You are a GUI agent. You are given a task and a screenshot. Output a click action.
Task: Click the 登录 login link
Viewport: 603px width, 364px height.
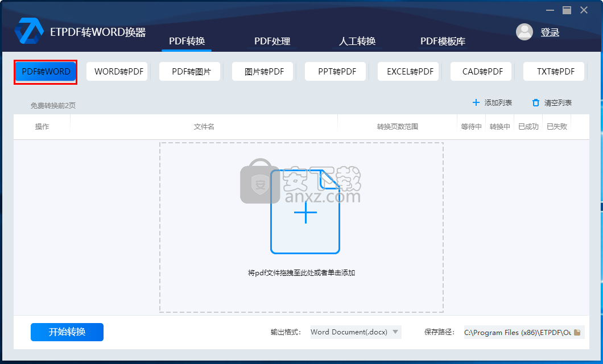(x=550, y=32)
